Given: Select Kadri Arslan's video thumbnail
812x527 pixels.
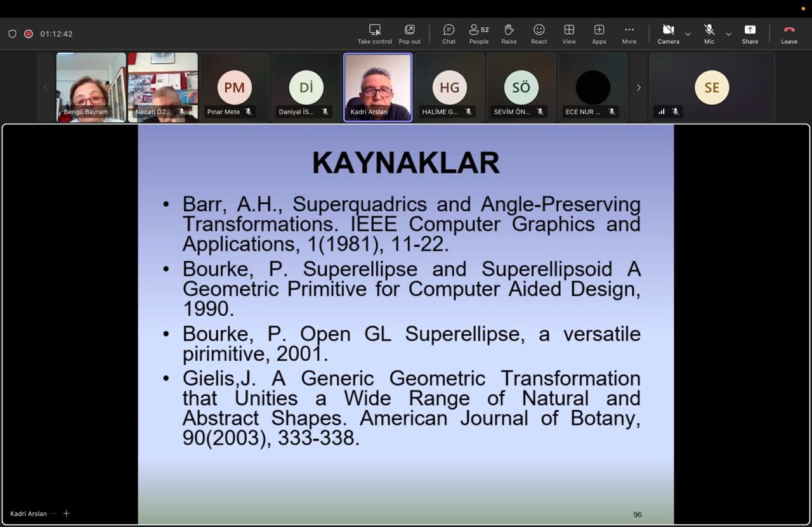Looking at the screenshot, I should [378, 87].
